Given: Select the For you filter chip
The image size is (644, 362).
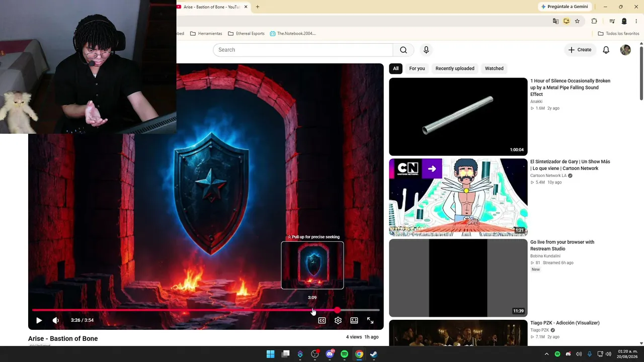Looking at the screenshot, I should 417,68.
